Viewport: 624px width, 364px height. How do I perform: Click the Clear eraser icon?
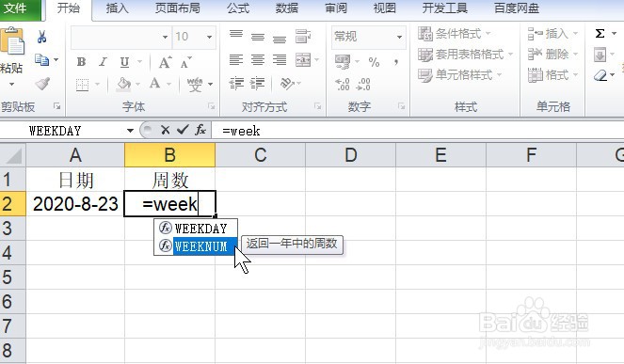coord(600,75)
